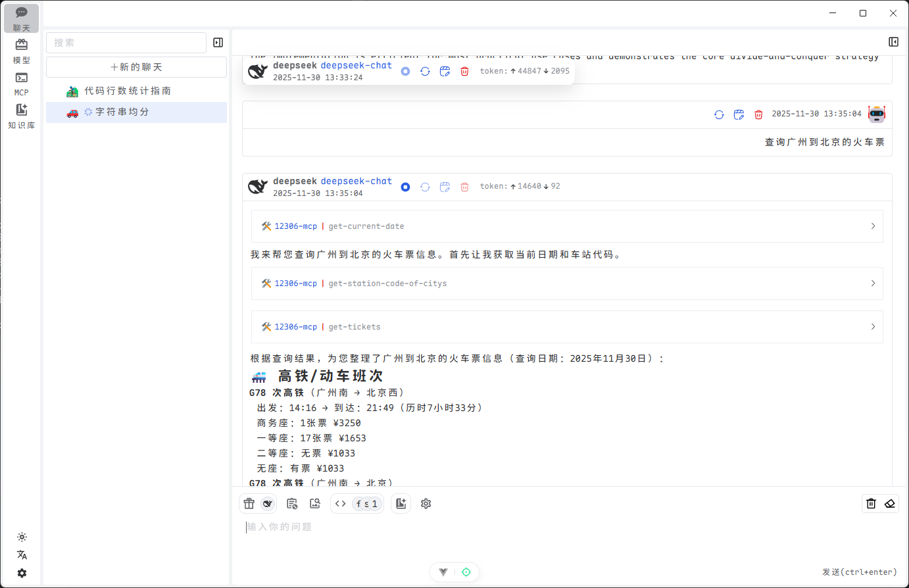909x588 pixels.
Task: Click the token 14640 count text
Action: (x=529, y=186)
